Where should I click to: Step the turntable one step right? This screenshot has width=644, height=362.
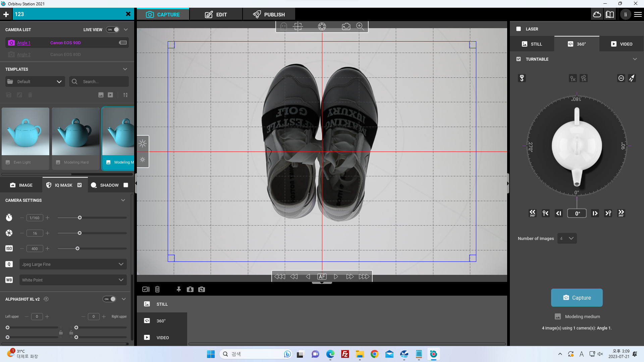click(x=595, y=213)
